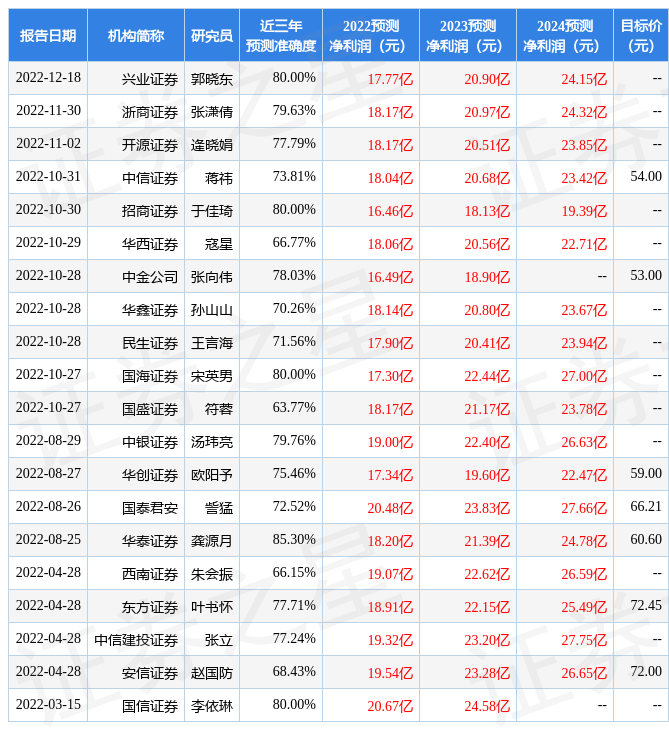Click the date 2022-11-02
The height and width of the screenshot is (730, 669).
click(48, 143)
